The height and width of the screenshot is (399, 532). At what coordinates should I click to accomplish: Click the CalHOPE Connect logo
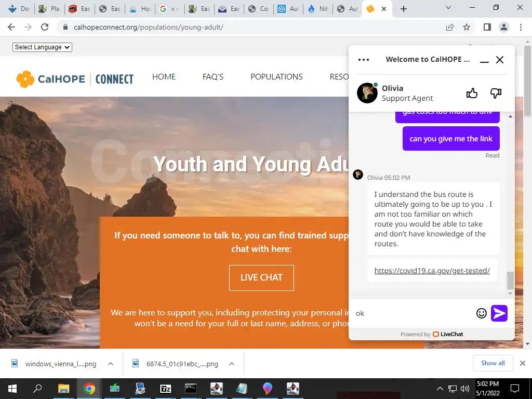coord(75,79)
